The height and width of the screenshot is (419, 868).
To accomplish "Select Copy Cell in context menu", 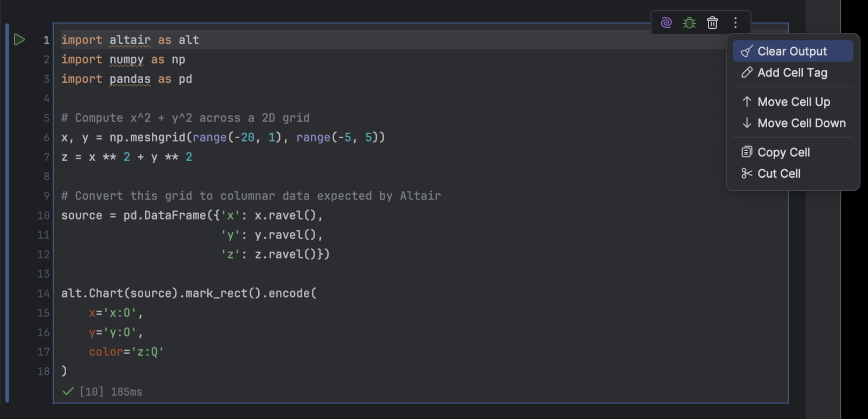I will (783, 152).
